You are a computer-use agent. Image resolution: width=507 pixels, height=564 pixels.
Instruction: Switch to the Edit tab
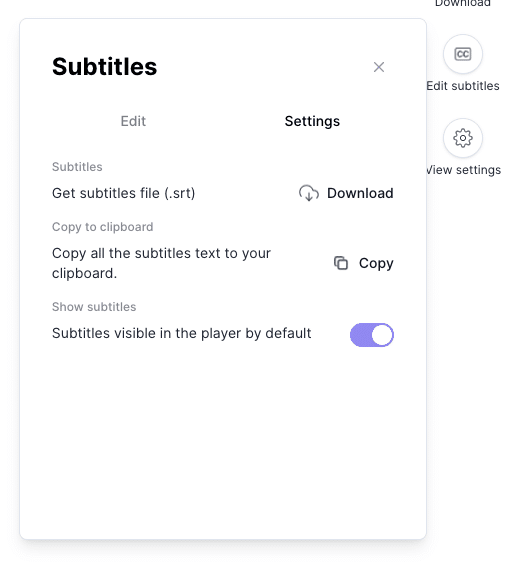(x=133, y=121)
